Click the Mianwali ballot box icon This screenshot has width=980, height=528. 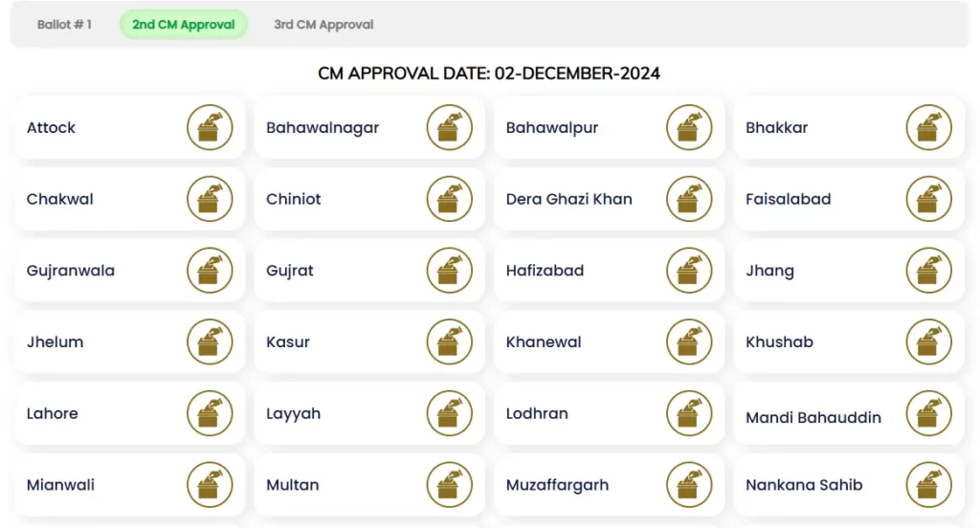(210, 485)
